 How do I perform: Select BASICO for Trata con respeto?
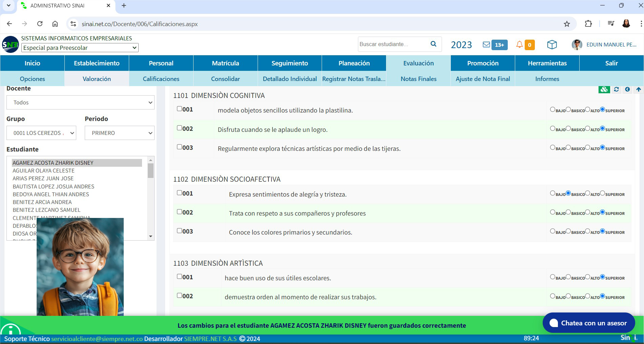[568, 212]
